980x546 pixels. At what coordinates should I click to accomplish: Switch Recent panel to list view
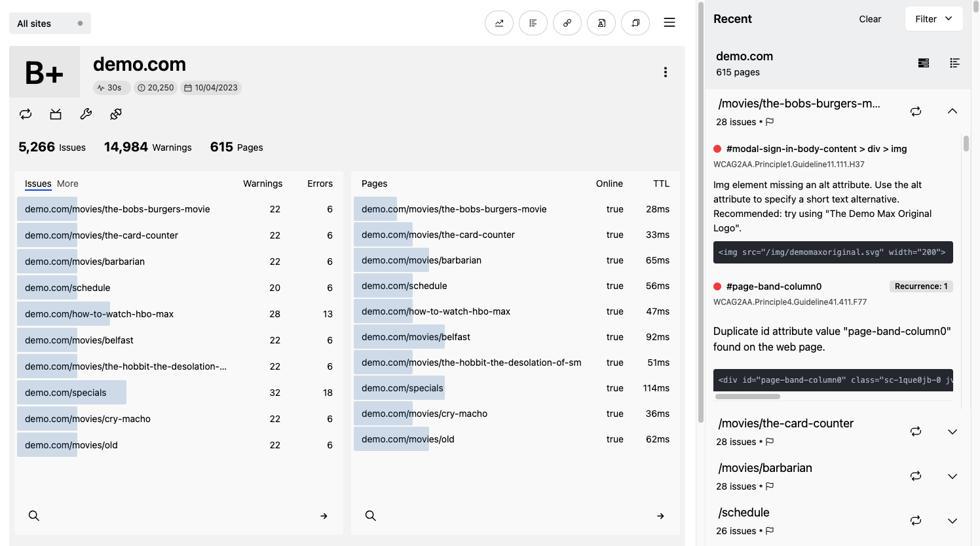954,63
